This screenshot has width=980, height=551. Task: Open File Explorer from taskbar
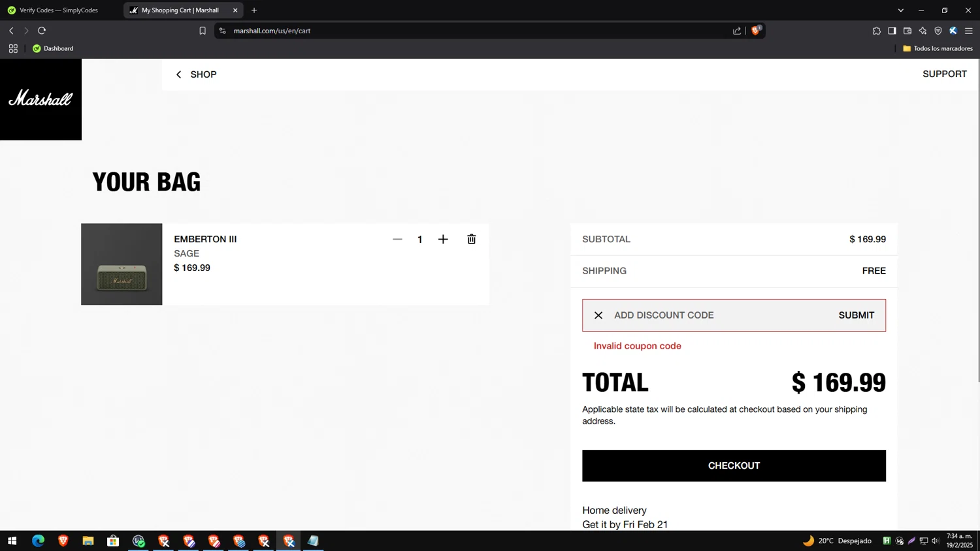[88, 541]
